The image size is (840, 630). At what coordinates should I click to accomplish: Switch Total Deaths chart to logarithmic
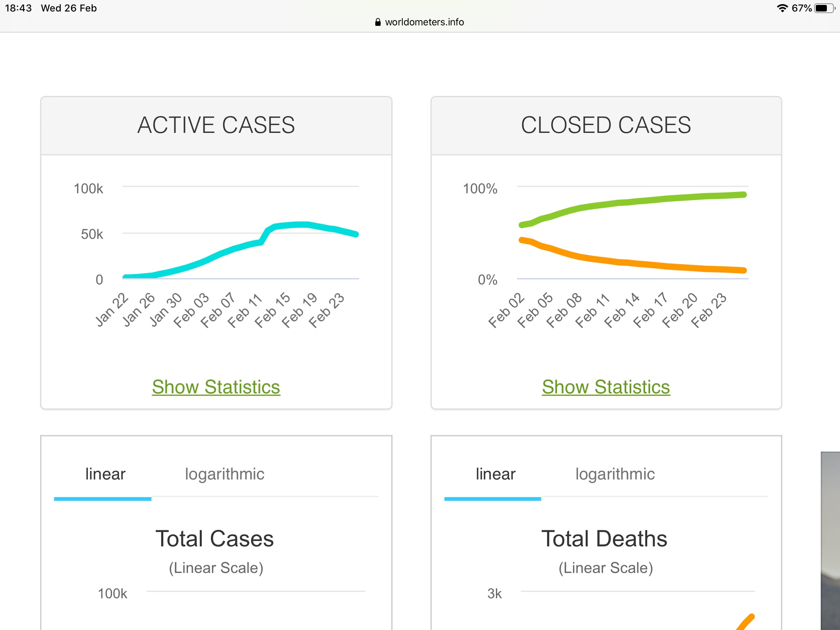(615, 474)
